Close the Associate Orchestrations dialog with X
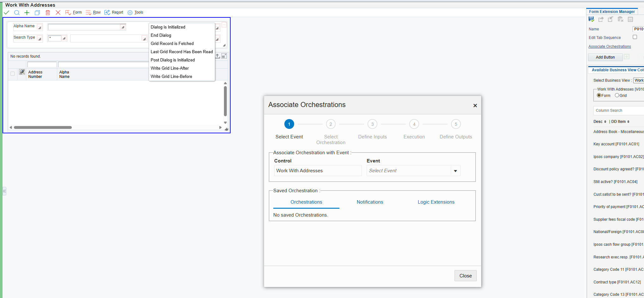This screenshot has width=644, height=298. pyautogui.click(x=475, y=105)
